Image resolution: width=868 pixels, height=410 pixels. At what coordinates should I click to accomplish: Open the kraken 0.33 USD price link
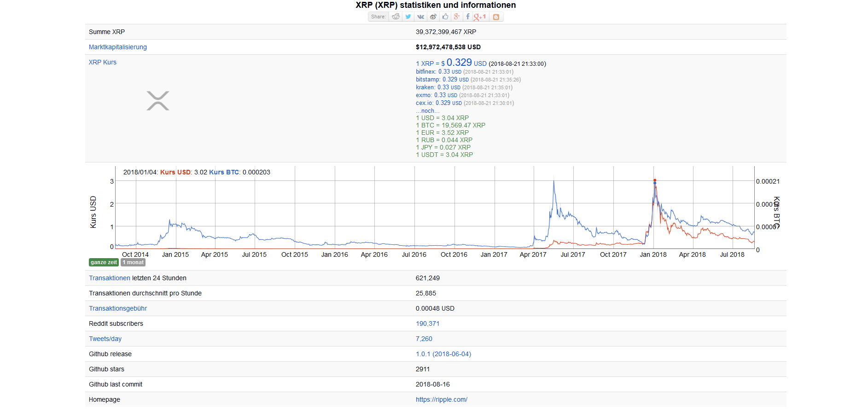coord(438,87)
